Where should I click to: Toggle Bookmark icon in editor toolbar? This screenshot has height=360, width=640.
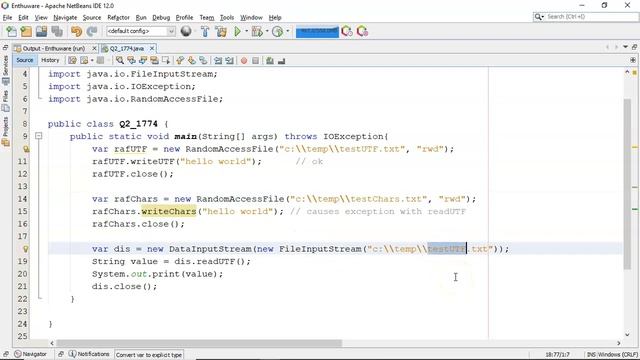(x=203, y=60)
